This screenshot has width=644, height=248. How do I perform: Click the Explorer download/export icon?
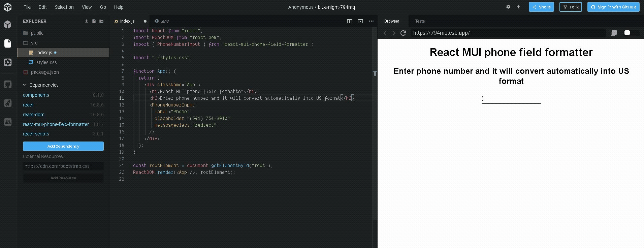pyautogui.click(x=87, y=21)
